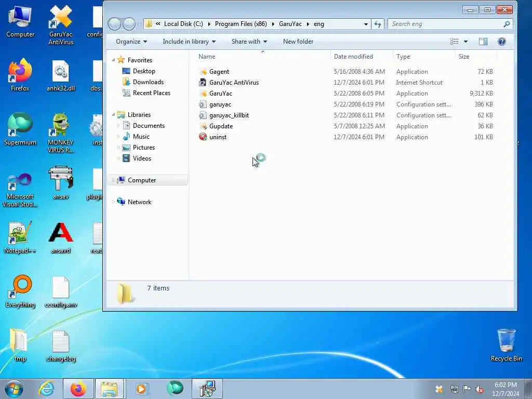Image resolution: width=532 pixels, height=399 pixels.
Task: Launch Internet Explorer from the taskbar
Action: pyautogui.click(x=46, y=389)
